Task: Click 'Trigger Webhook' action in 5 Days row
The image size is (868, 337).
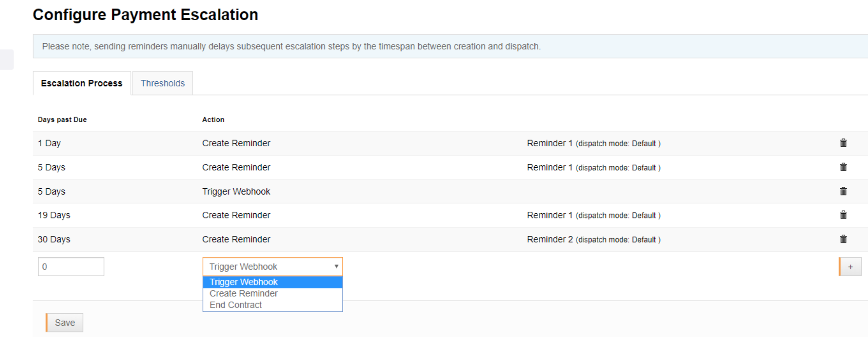Action: (x=236, y=191)
